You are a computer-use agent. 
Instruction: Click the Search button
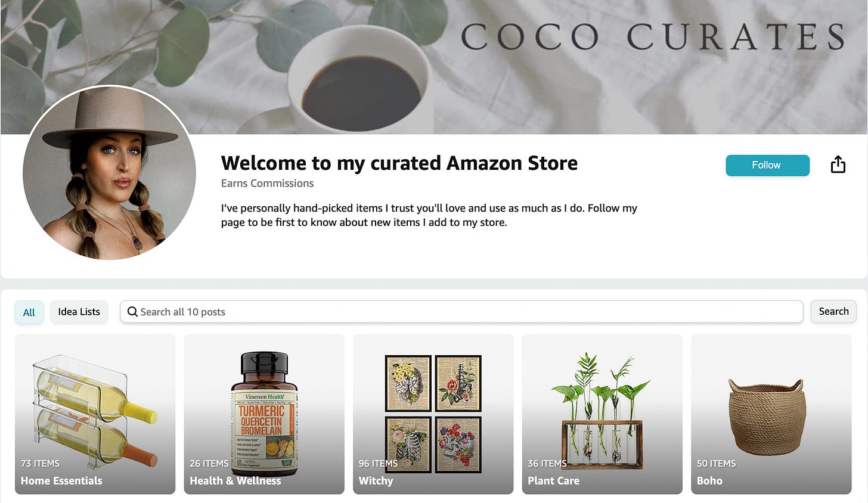tap(833, 312)
